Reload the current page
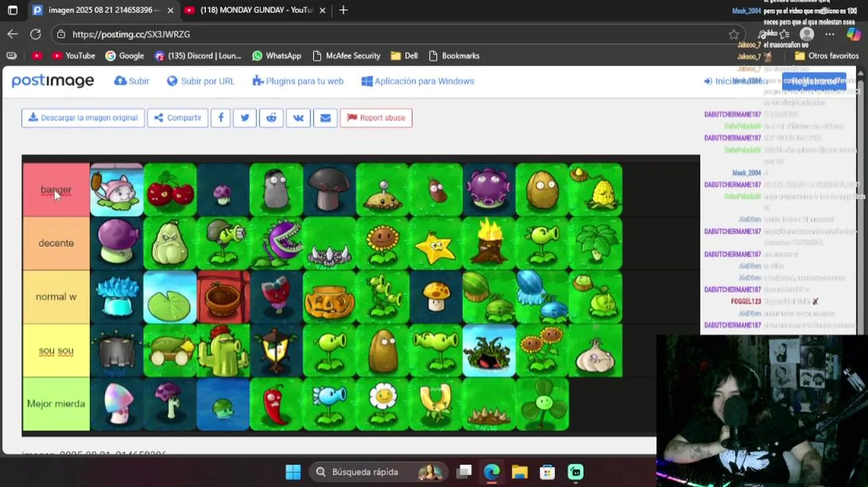 [36, 34]
